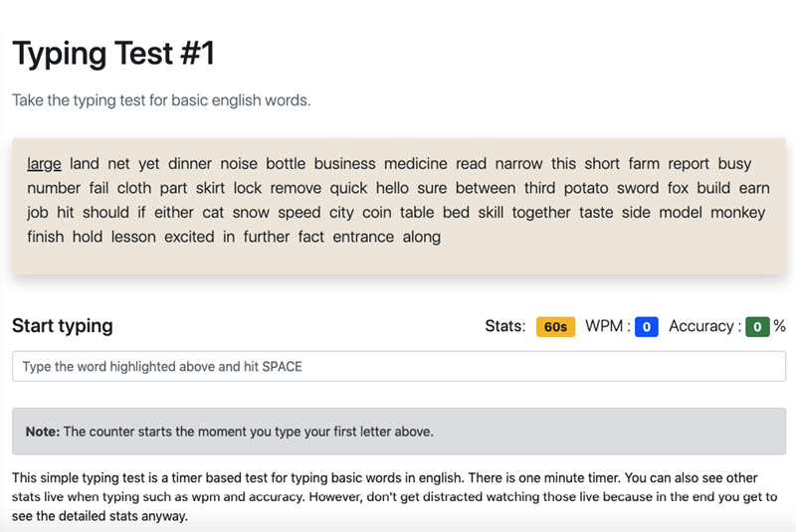Click the word "excited" in the passage
The image size is (796, 532).
pos(189,237)
